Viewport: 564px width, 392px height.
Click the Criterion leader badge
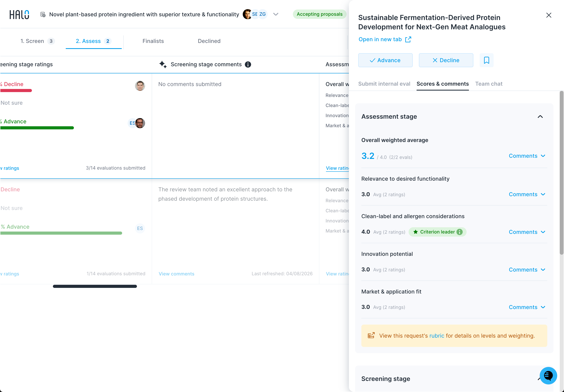(438, 232)
